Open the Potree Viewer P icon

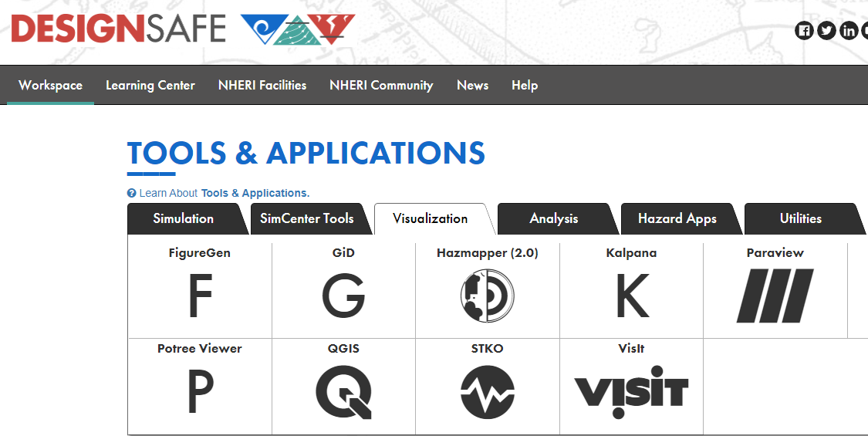(200, 392)
